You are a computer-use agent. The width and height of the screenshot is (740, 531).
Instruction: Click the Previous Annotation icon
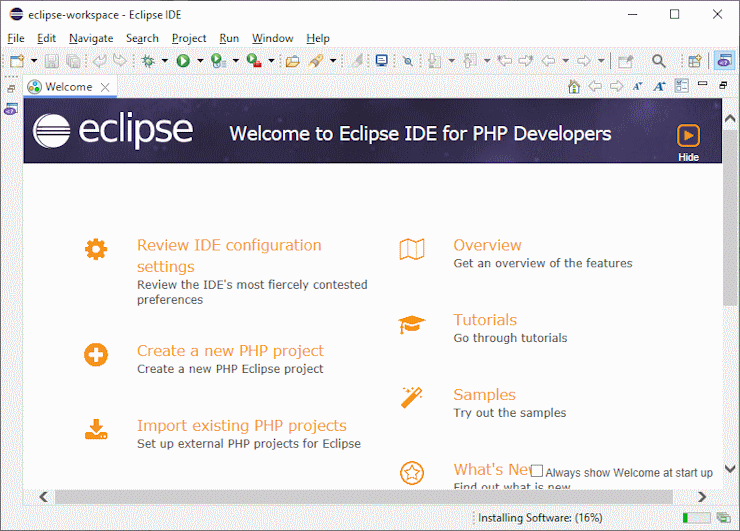tap(470, 61)
